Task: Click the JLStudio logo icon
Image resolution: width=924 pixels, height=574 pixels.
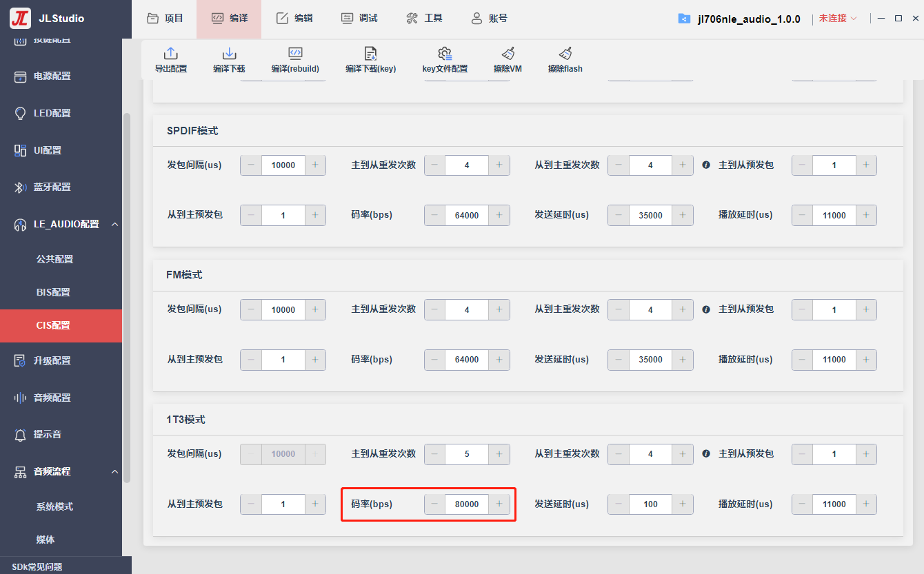Action: (x=20, y=19)
